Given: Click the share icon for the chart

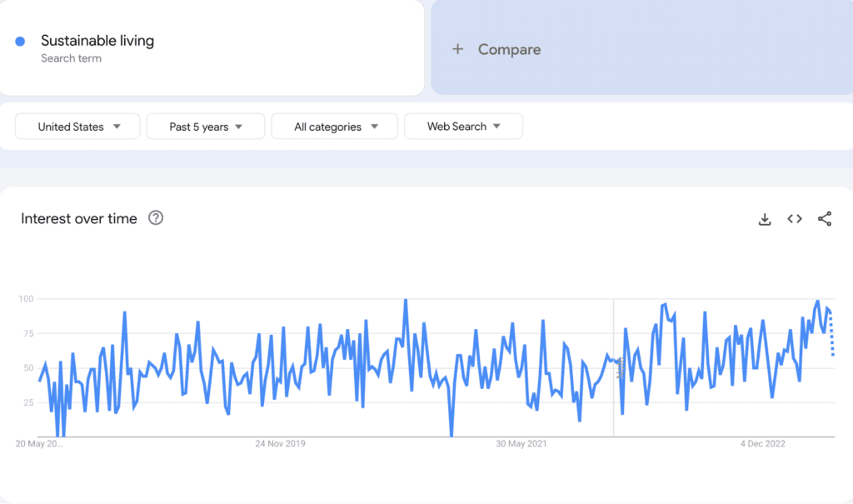Looking at the screenshot, I should coord(825,219).
